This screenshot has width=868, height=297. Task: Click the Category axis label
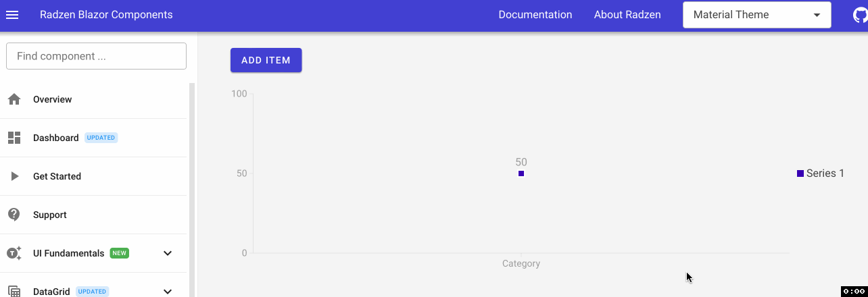521,263
